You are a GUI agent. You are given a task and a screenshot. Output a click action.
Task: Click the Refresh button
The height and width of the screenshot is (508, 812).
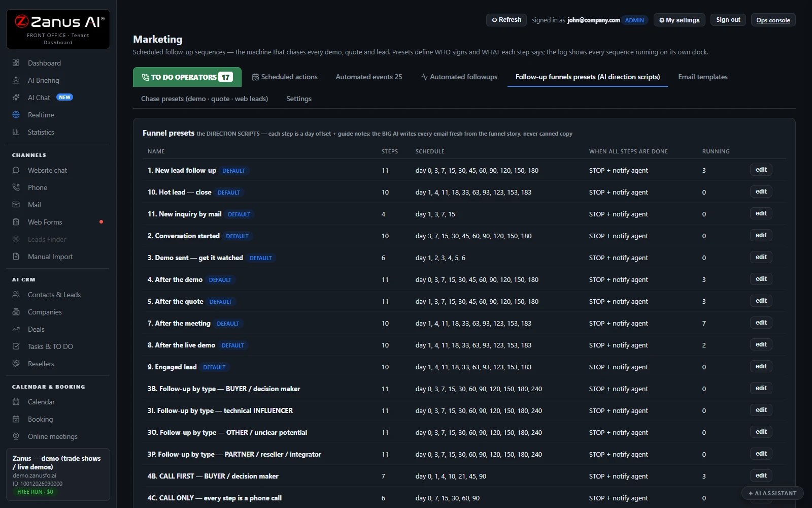pyautogui.click(x=506, y=20)
